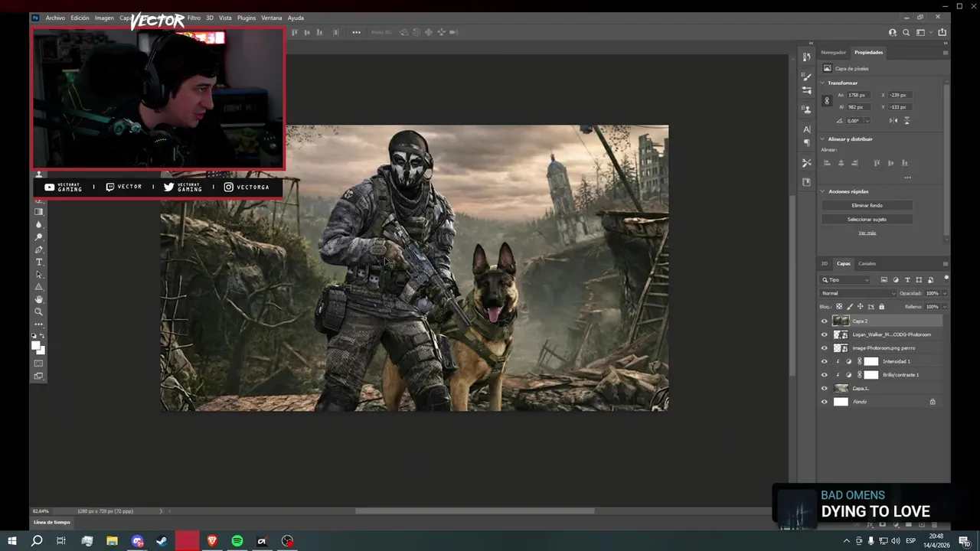Open the Libraries panel icon in dock

806,182
